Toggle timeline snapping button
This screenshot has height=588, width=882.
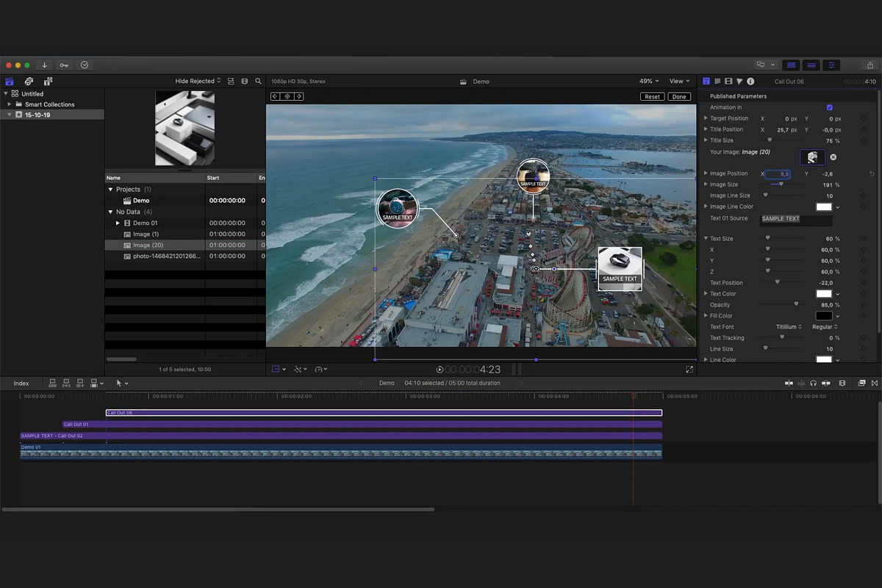click(x=825, y=383)
